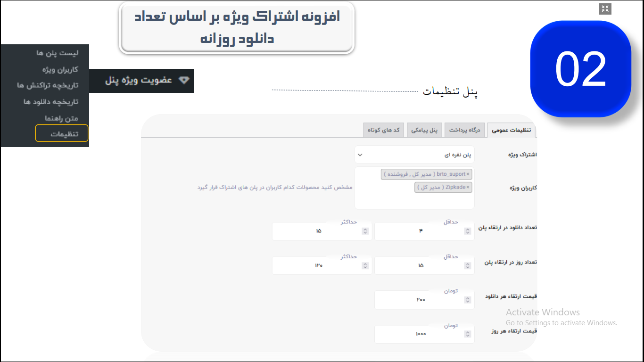Remove the brto_suport user tag

tap(468, 174)
